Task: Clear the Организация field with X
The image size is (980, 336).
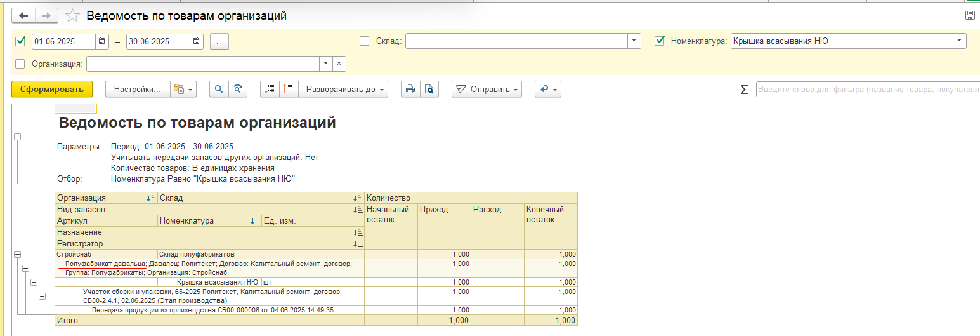Action: (339, 64)
